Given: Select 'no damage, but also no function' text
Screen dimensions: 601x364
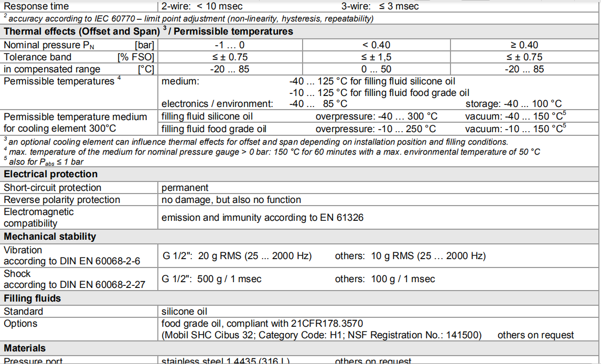Looking at the screenshot, I should pyautogui.click(x=231, y=200).
